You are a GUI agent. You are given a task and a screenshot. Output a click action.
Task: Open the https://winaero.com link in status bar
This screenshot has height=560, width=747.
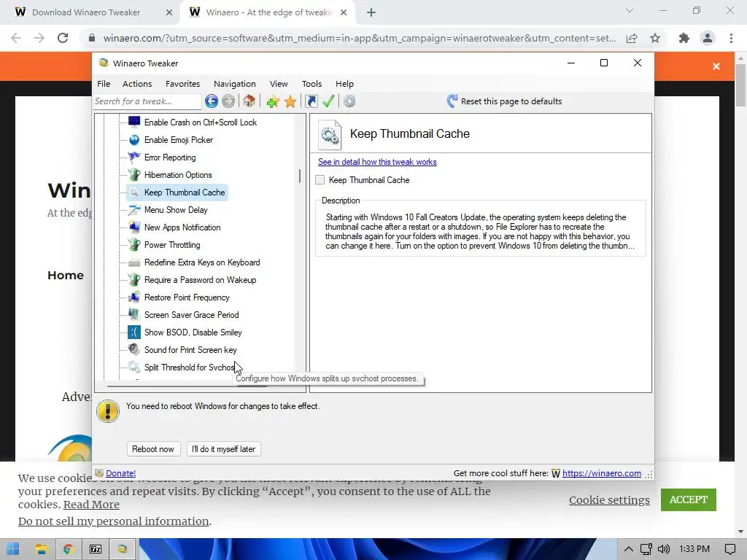[602, 473]
